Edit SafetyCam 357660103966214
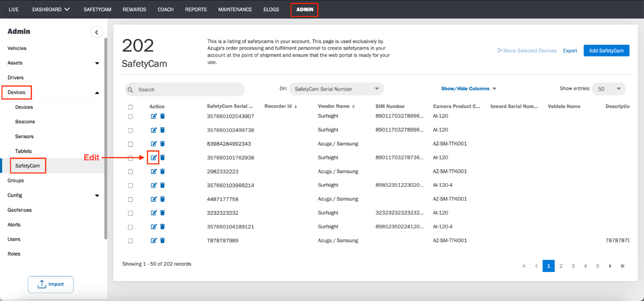The image size is (644, 301). click(x=154, y=185)
